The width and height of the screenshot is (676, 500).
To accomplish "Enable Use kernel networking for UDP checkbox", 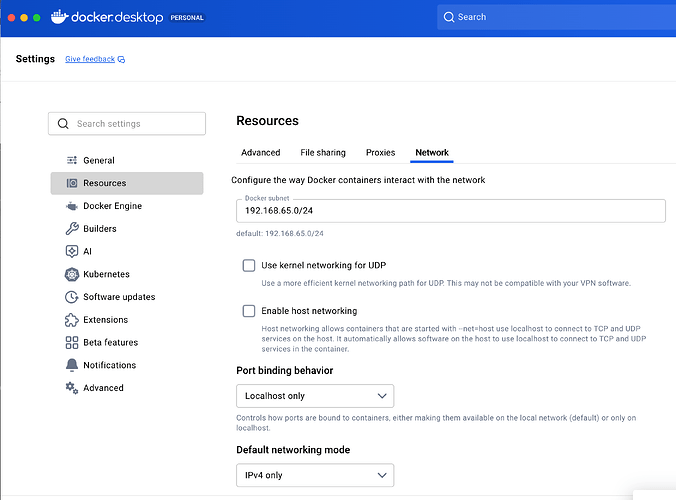I will coord(249,266).
